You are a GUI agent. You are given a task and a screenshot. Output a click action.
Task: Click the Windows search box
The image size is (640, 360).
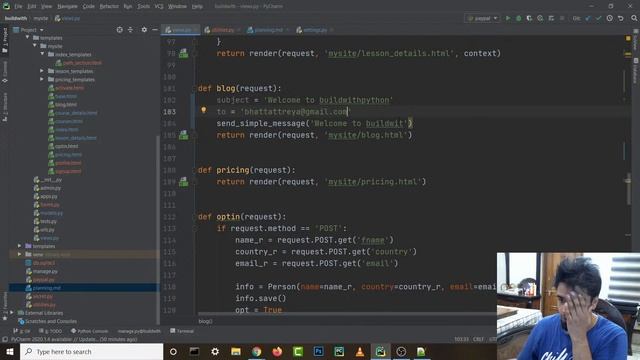[x=91, y=351]
